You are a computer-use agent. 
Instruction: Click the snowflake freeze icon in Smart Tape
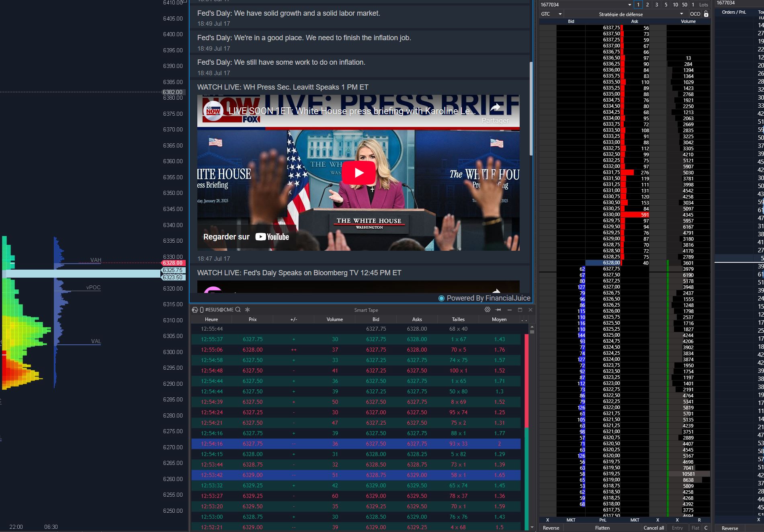pos(248,310)
